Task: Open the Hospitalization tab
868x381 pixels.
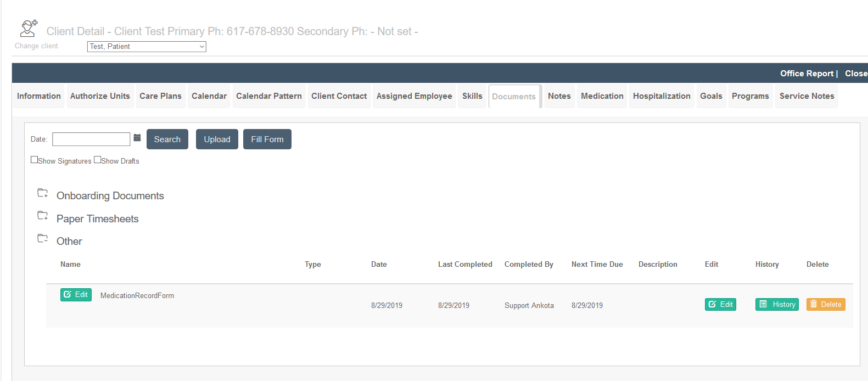Action: point(662,96)
